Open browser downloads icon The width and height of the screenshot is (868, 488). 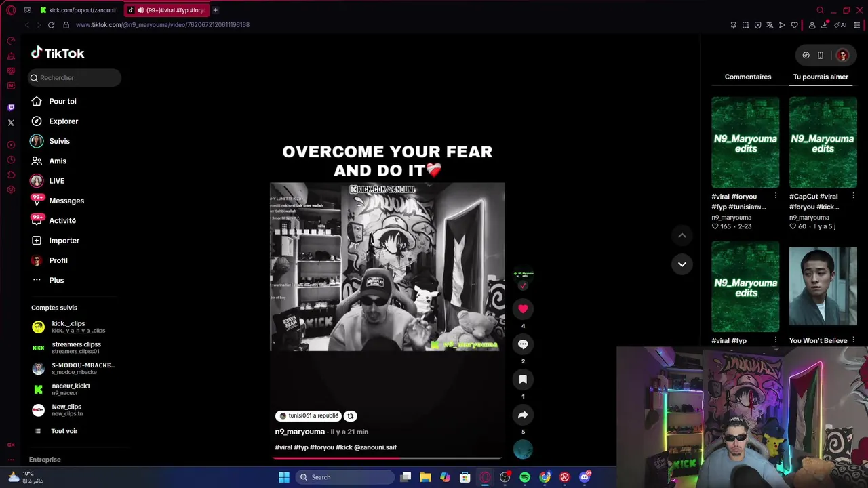[x=825, y=25]
